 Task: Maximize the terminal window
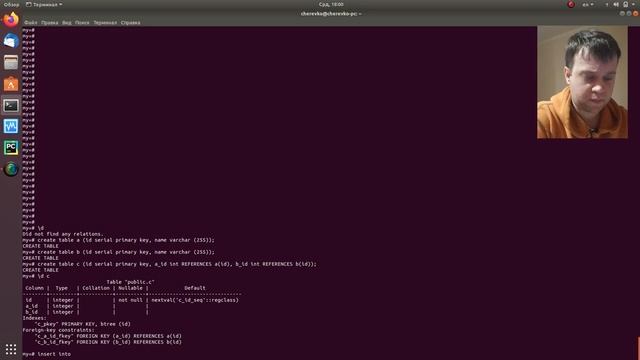pyautogui.click(x=629, y=13)
